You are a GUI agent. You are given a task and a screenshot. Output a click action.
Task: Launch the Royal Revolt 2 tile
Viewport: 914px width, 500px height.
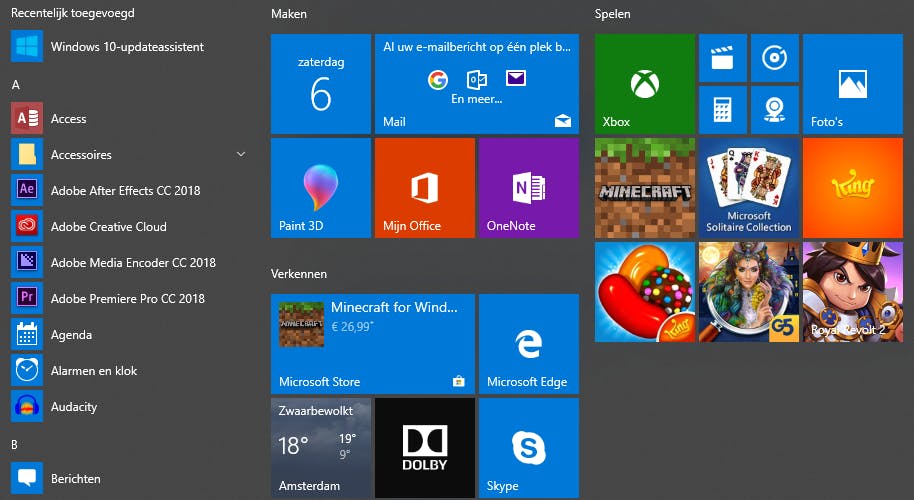[x=853, y=292]
